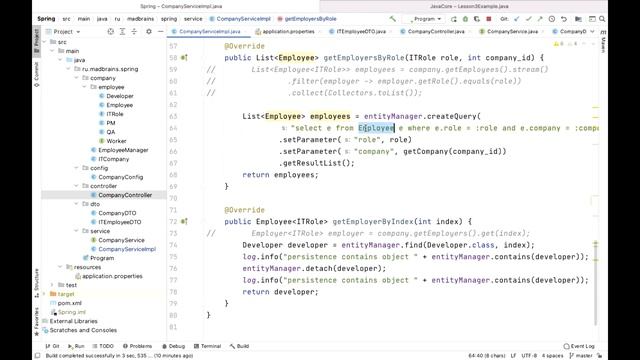Open TODO tool window
The height and width of the screenshot is (360, 640).
[x=103, y=346]
